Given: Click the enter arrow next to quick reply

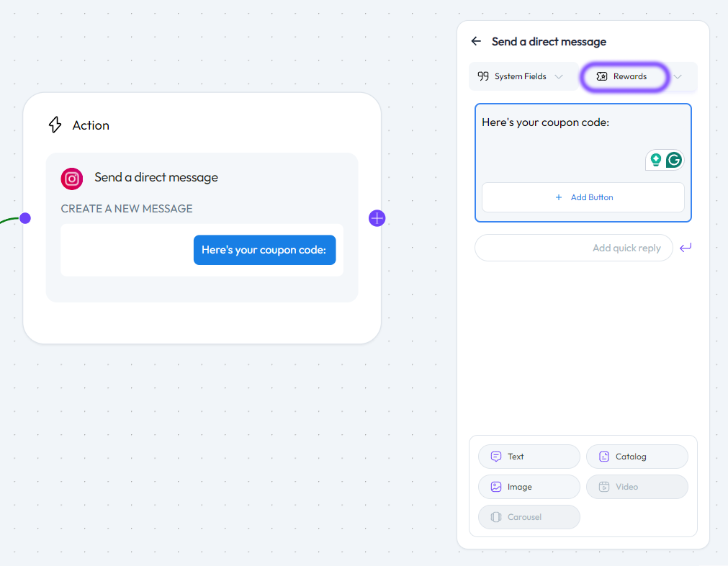Looking at the screenshot, I should 686,248.
